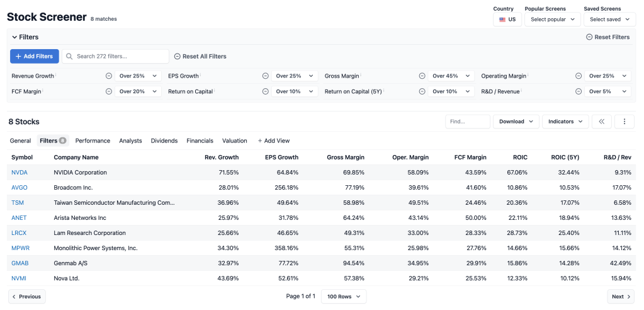Expand the Popular Screens dropdown
The image size is (644, 310).
coord(552,20)
